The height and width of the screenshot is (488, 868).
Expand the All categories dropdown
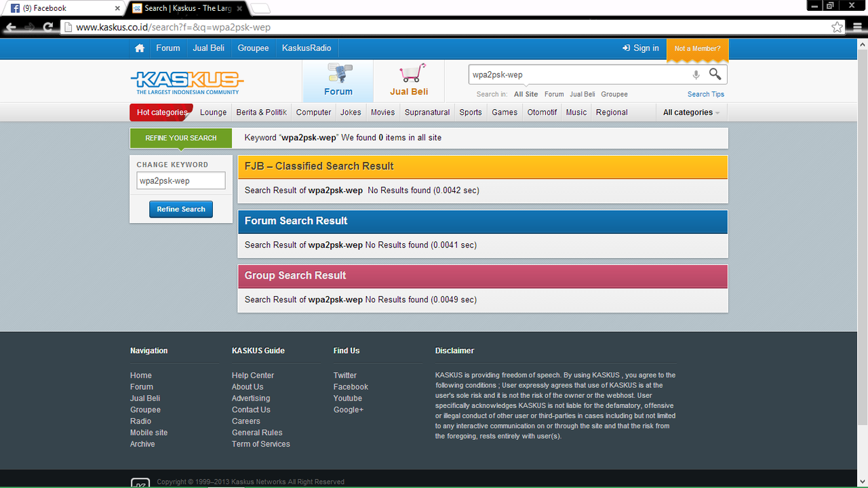(691, 113)
